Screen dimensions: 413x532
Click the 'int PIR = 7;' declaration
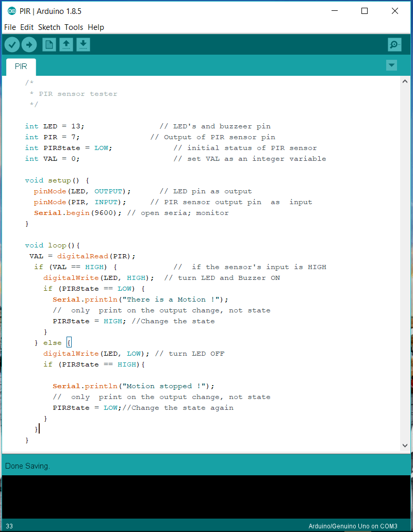pos(52,137)
